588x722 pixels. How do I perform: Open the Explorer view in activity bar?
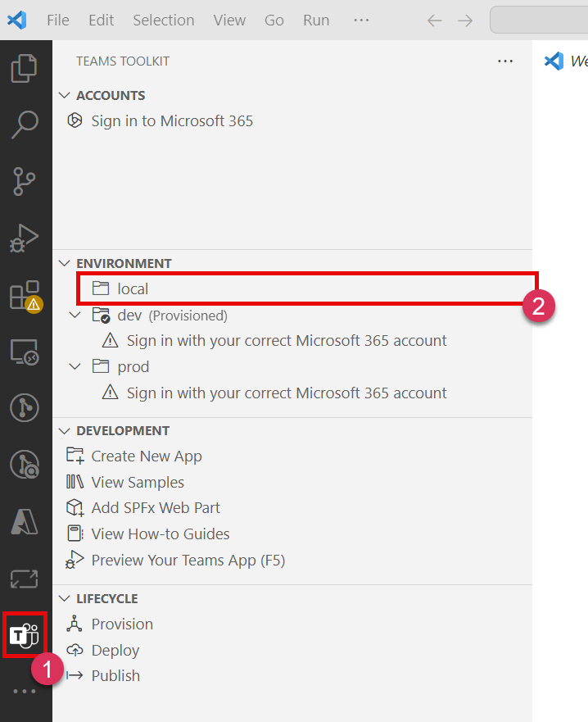pyautogui.click(x=25, y=68)
